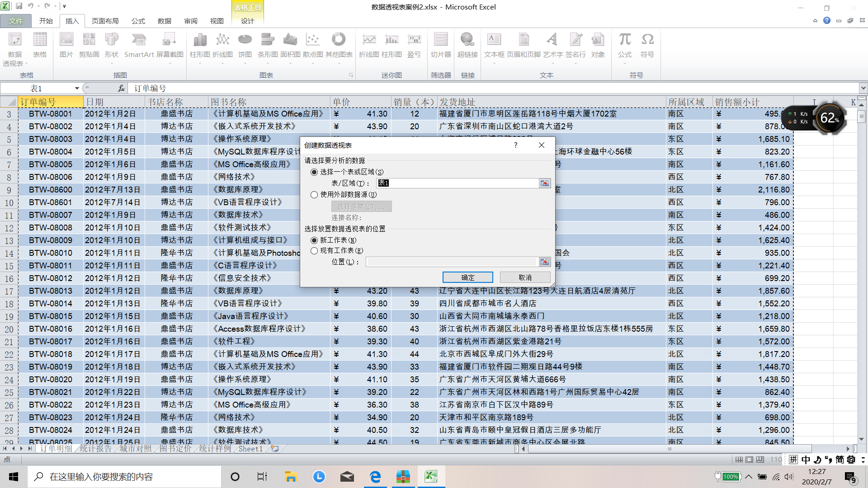Insert a 符号 symbol
The width and height of the screenshot is (868, 488).
[x=647, y=45]
